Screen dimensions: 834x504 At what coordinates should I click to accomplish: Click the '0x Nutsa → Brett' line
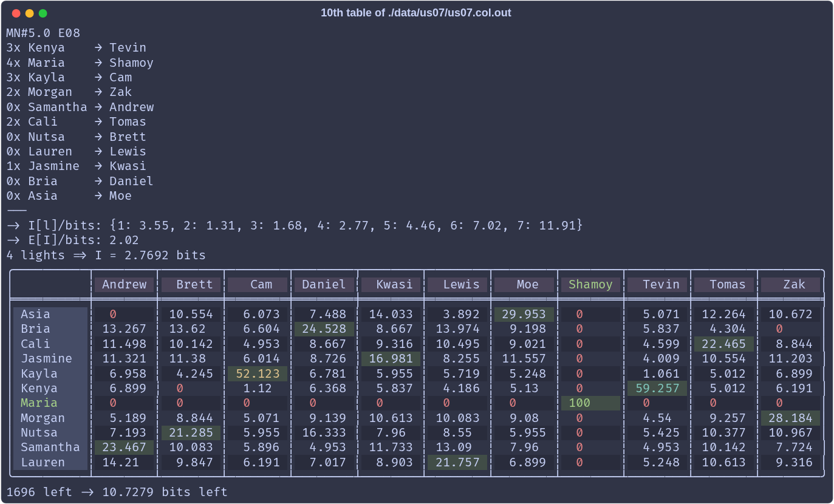(x=77, y=137)
